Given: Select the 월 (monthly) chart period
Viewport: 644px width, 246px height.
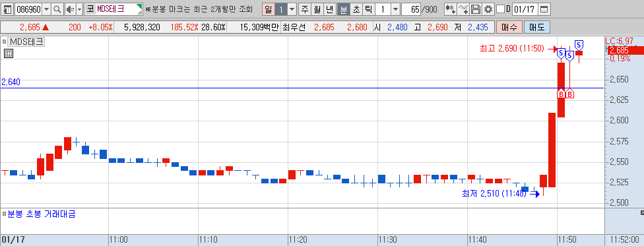Looking at the screenshot, I should tap(317, 9).
